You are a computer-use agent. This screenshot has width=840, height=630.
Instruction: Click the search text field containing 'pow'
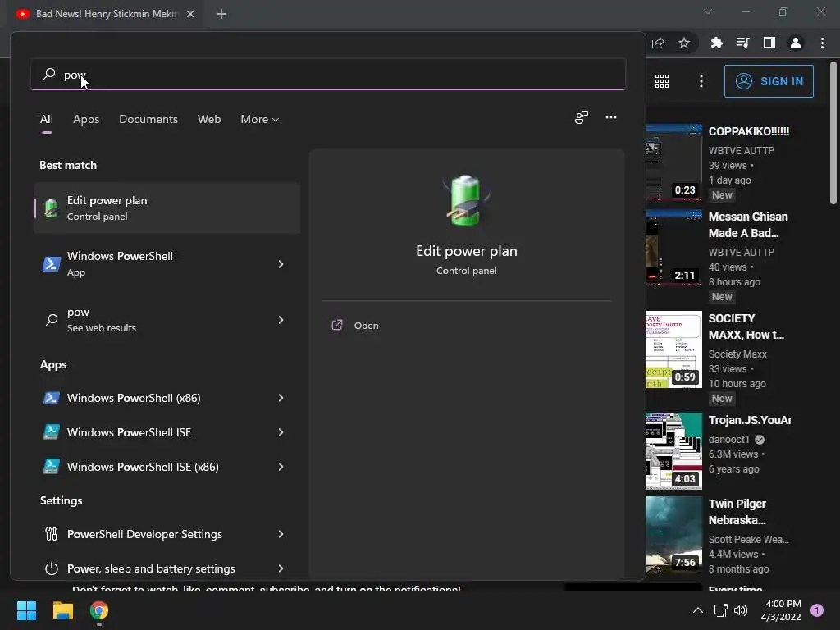click(328, 74)
